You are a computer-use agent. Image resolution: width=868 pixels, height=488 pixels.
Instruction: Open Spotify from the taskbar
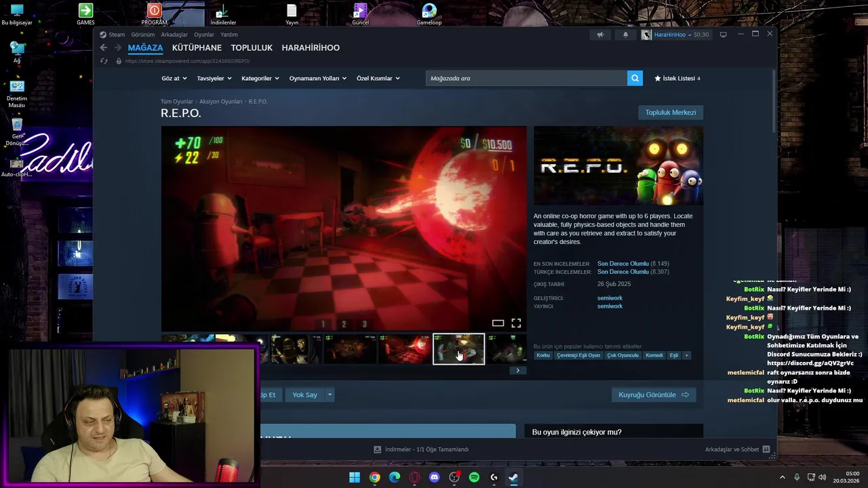tap(474, 477)
